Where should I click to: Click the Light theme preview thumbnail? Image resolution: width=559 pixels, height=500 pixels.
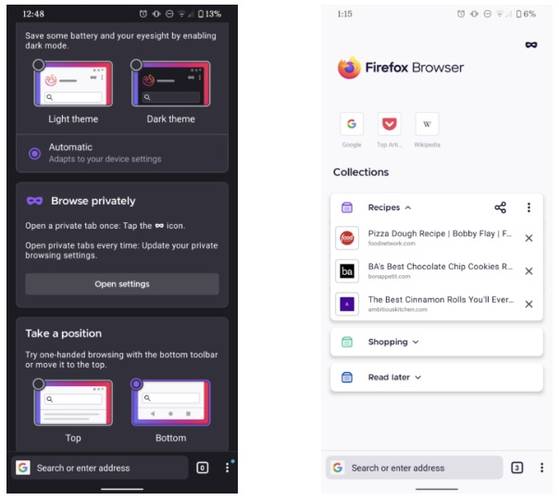pos(73,83)
